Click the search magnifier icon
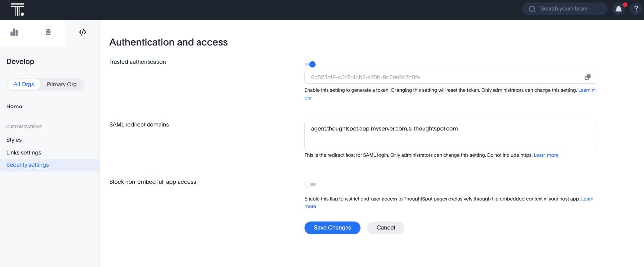The width and height of the screenshot is (644, 267). point(532,9)
